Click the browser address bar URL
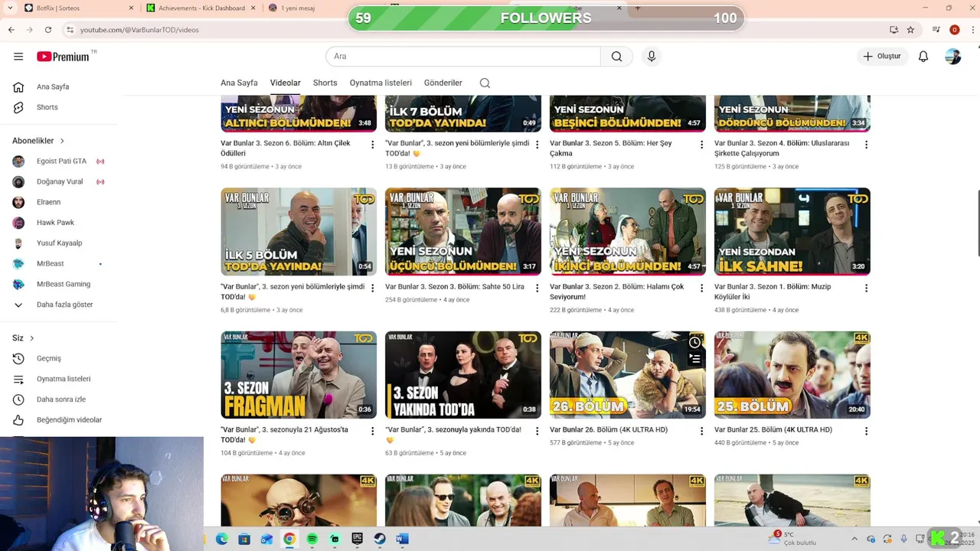Screen dimensions: 980x551 (139, 30)
